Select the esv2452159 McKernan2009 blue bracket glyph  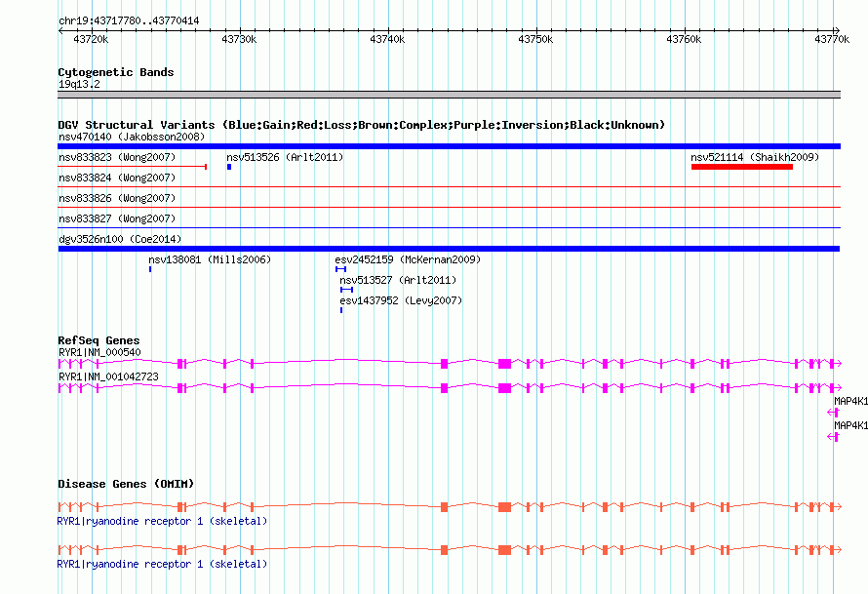pyautogui.click(x=340, y=269)
